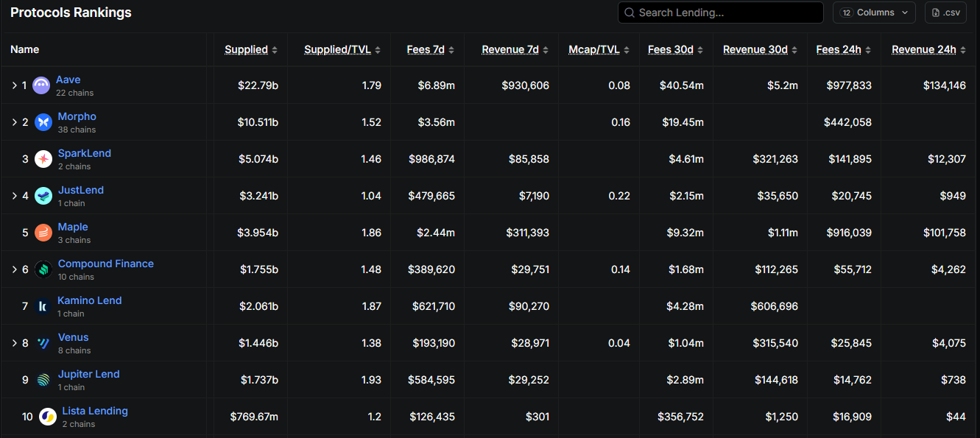This screenshot has width=980, height=438.
Task: Click the Protocols Rankings heading
Action: click(71, 13)
